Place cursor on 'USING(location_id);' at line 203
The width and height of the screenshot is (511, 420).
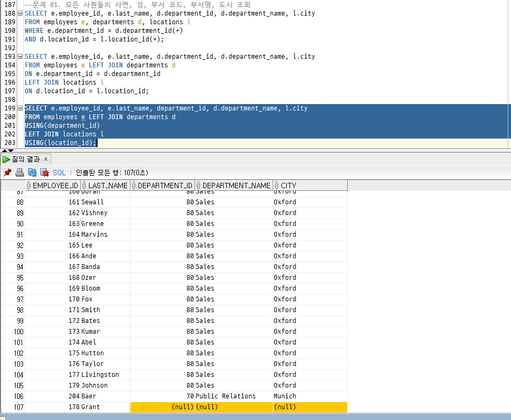click(x=60, y=142)
